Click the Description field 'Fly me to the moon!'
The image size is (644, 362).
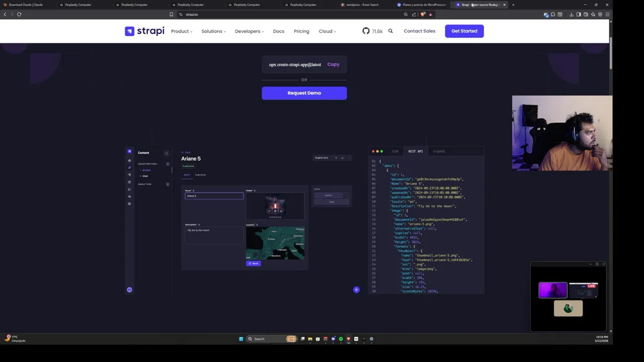[214, 235]
